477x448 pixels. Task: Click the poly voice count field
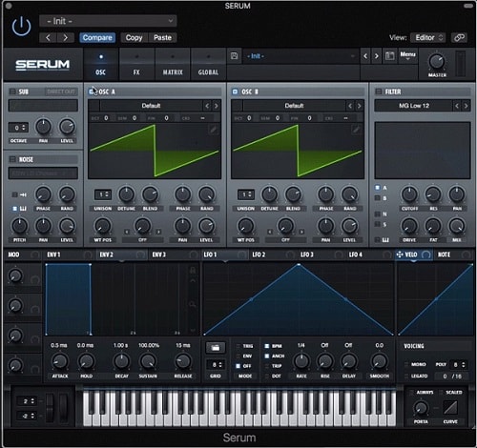pyautogui.click(x=459, y=364)
